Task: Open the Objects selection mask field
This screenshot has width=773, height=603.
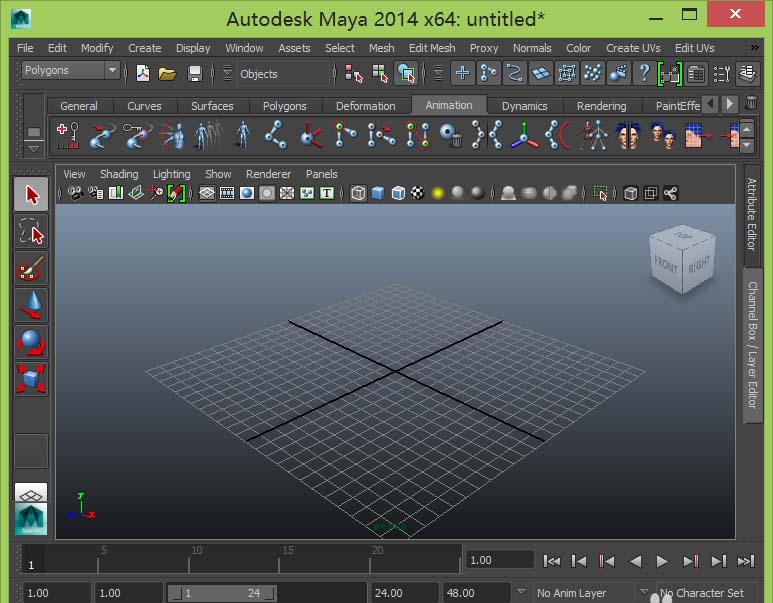Action: coord(283,74)
